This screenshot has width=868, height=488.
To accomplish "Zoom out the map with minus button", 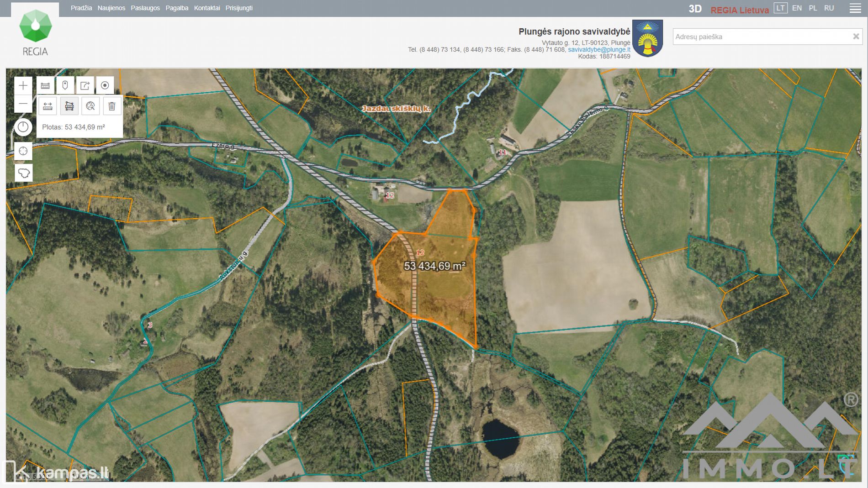I will click(x=23, y=104).
